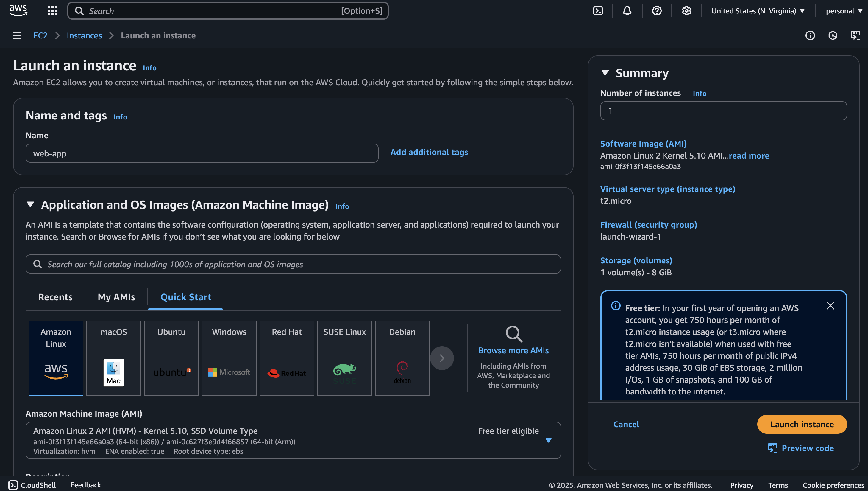The image size is (868, 491).
Task: Open notifications bell icon
Action: click(627, 11)
